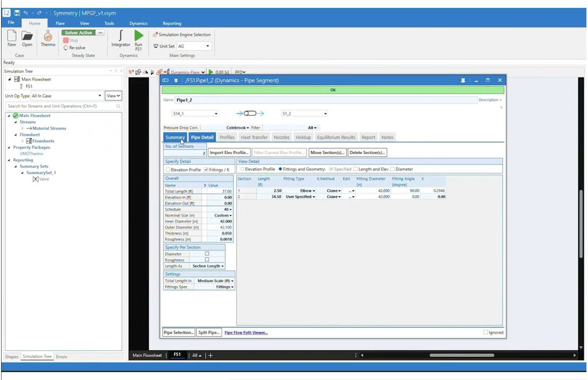Select the Fittings and Geometry radio button

[x=280, y=169]
